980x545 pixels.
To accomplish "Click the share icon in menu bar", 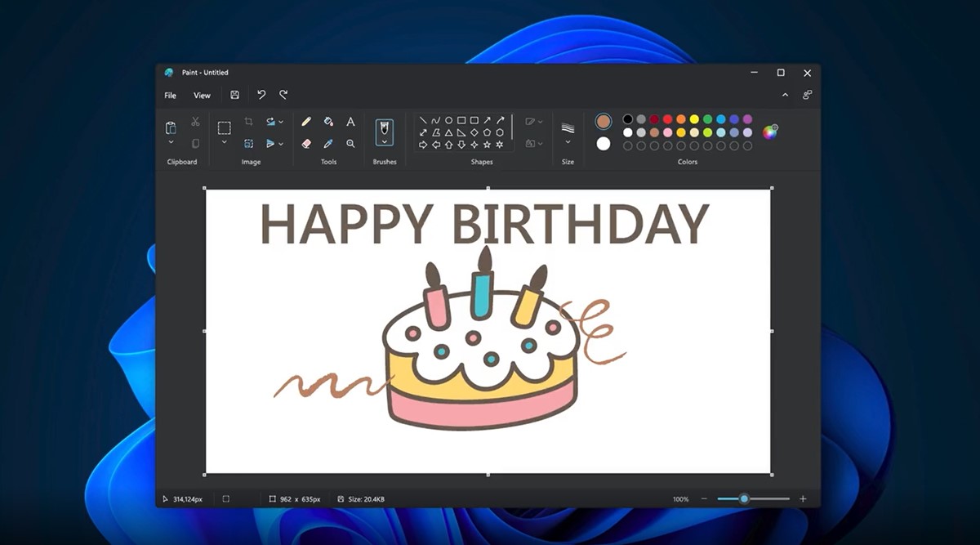I will coord(807,95).
